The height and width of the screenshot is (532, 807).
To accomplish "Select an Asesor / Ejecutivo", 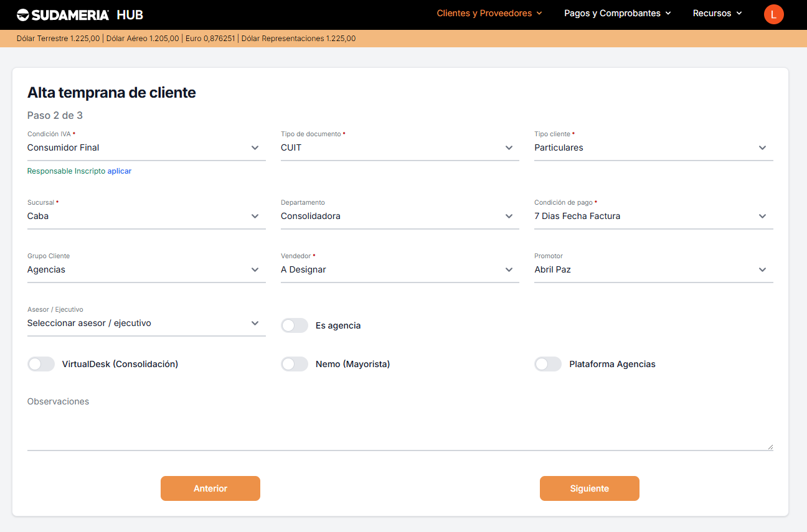I will [x=146, y=324].
